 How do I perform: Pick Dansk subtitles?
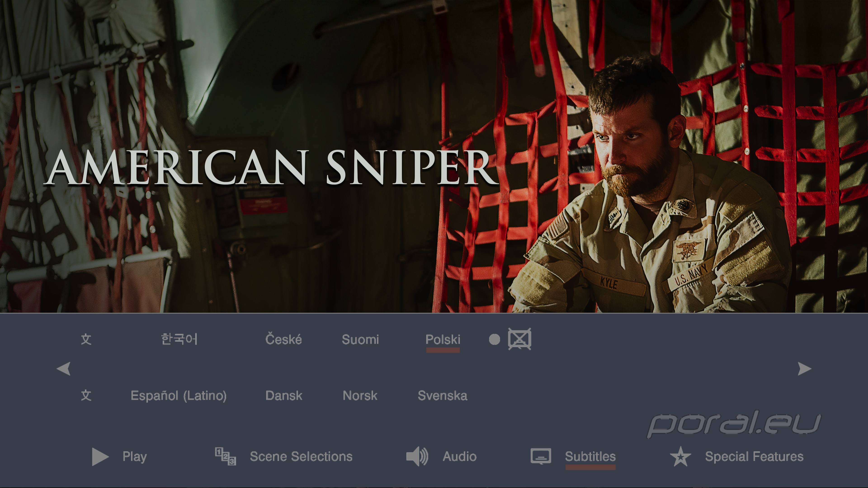click(x=284, y=396)
